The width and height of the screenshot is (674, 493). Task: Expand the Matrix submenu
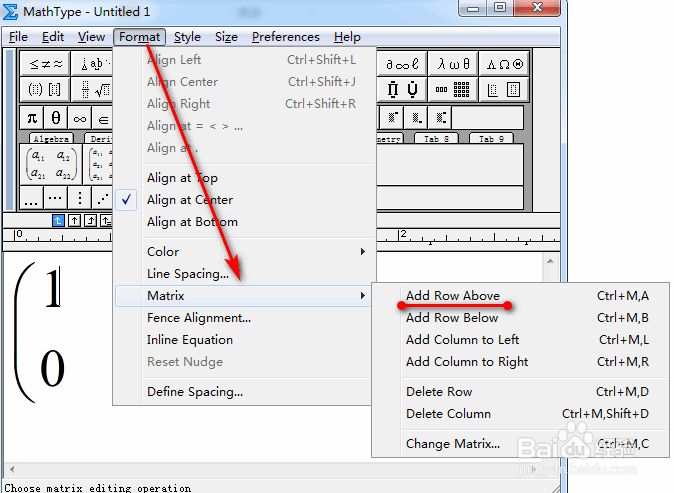[x=245, y=296]
